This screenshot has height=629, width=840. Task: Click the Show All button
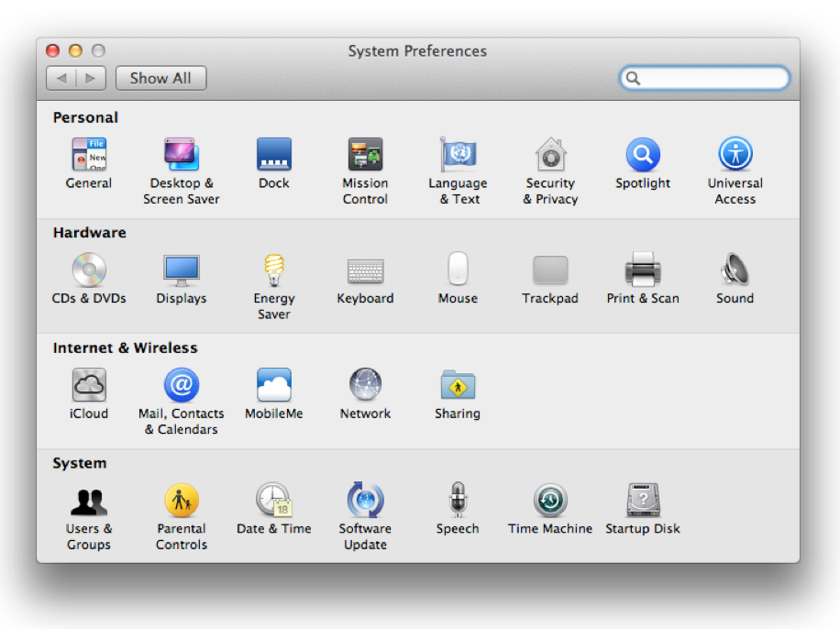(x=160, y=78)
